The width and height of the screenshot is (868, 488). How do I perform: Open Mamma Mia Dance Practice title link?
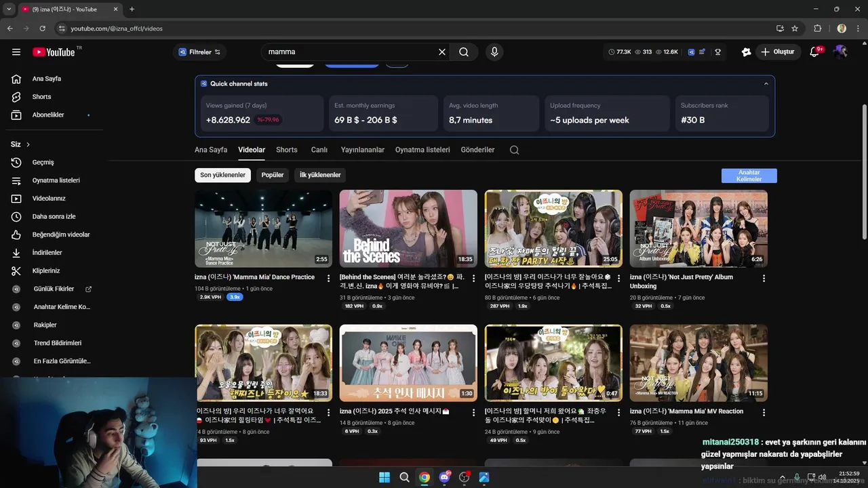(254, 277)
